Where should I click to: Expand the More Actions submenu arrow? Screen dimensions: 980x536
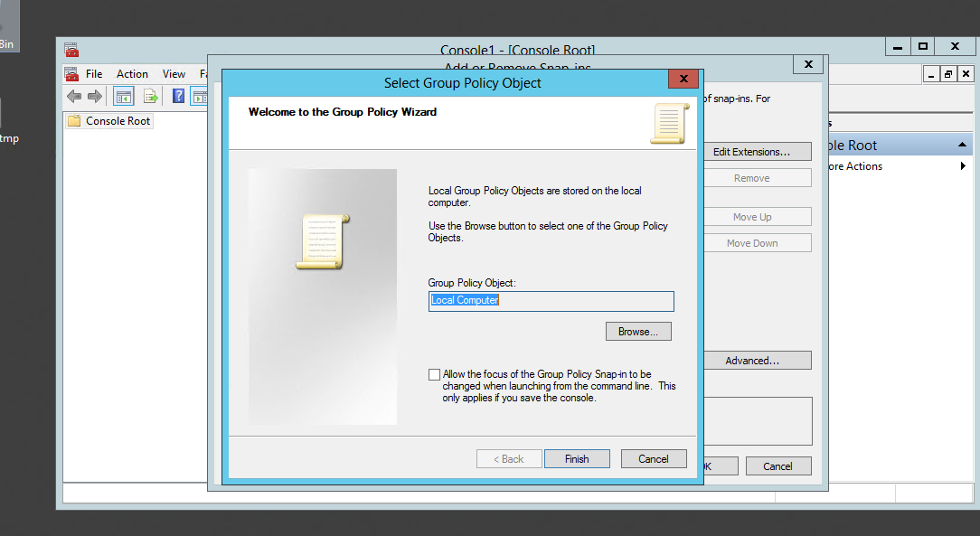963,166
